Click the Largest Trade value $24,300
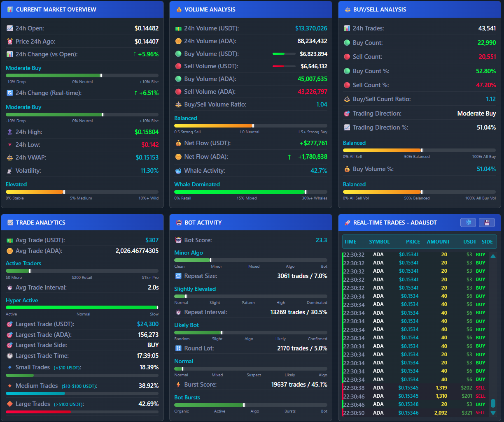The width and height of the screenshot is (504, 422). pyautogui.click(x=148, y=324)
